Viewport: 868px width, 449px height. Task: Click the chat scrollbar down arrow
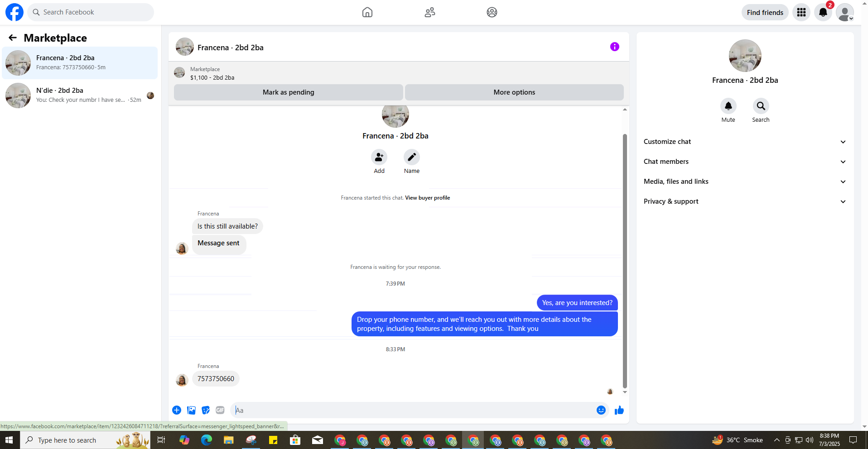click(625, 392)
